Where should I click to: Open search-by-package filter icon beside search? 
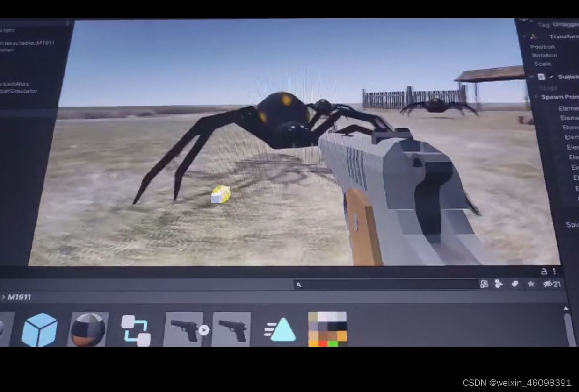pos(484,284)
